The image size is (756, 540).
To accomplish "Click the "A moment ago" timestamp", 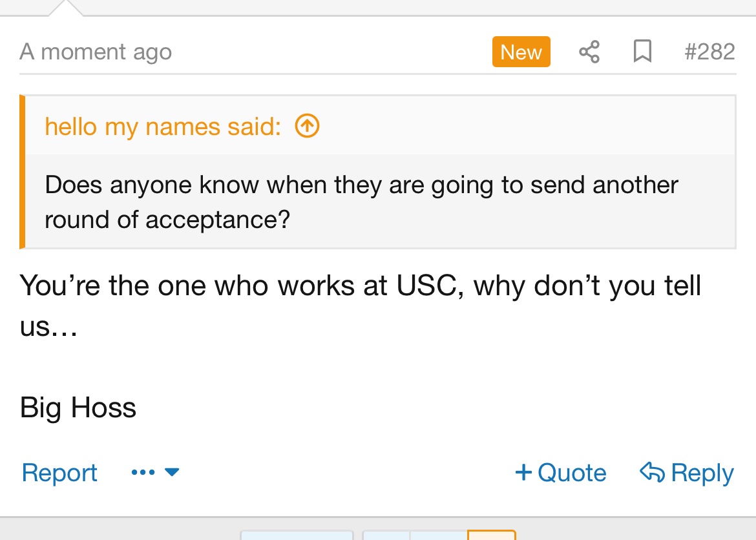I will pos(96,52).
